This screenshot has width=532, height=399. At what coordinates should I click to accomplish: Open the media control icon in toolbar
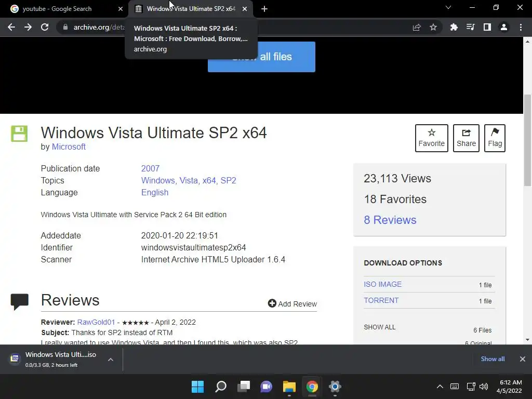(470, 27)
